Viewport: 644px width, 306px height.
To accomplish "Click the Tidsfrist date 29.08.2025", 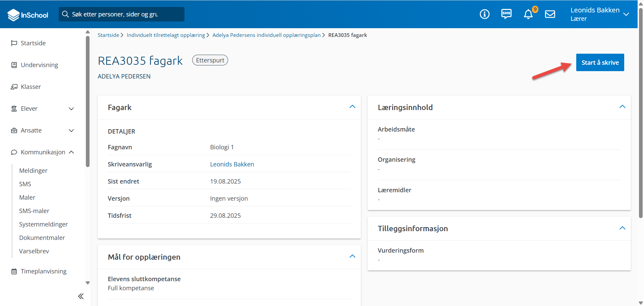I will [225, 215].
